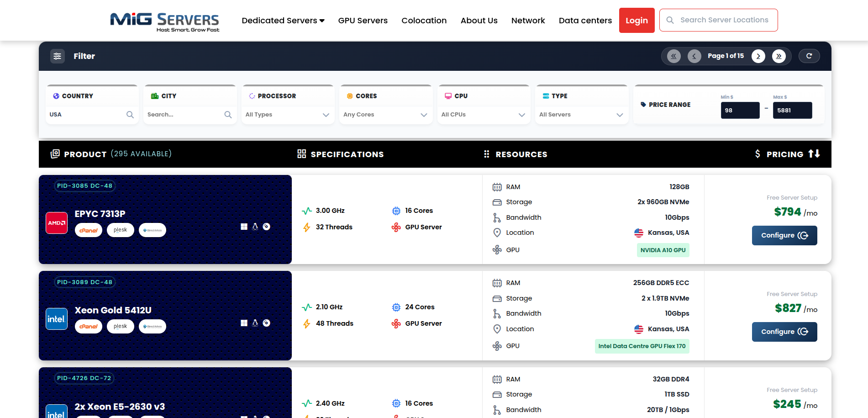
Task: Edit the Max price field 5881
Action: pos(793,110)
